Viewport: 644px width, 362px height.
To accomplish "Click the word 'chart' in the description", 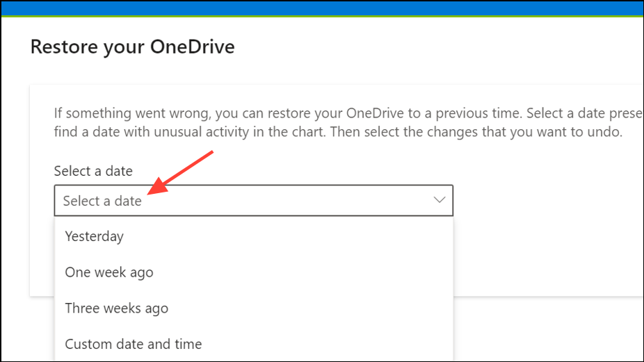I will point(307,132).
